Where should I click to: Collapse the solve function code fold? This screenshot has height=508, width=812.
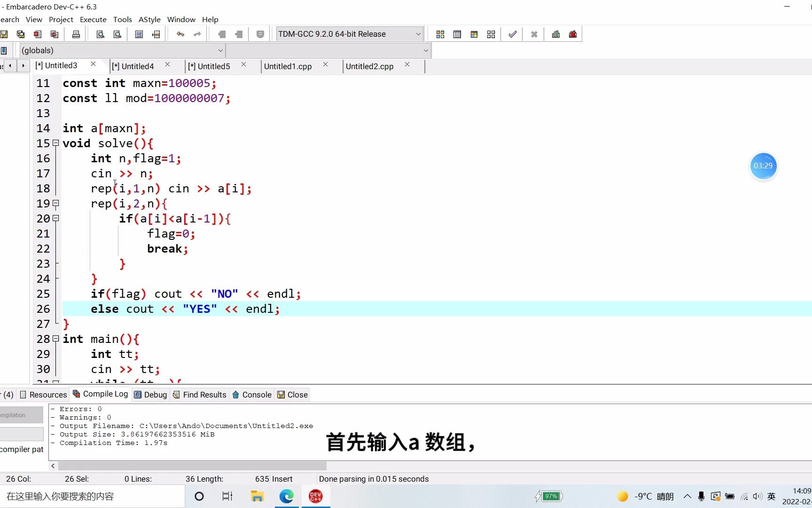coord(55,143)
